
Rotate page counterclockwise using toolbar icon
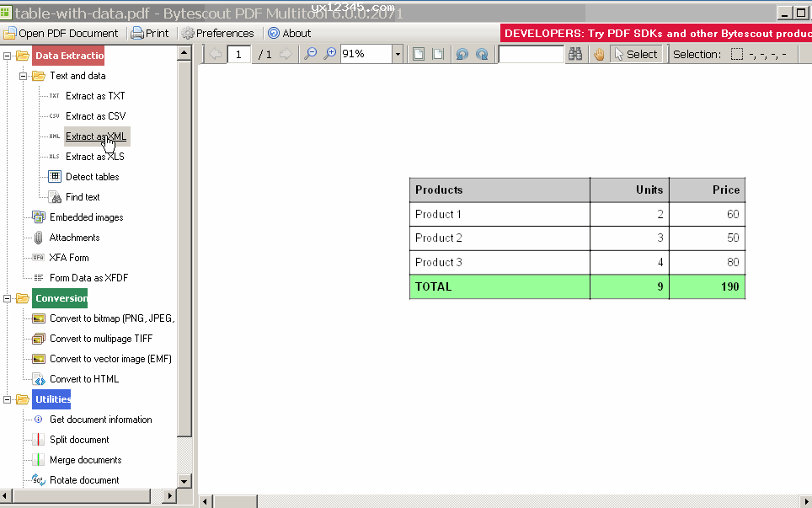(462, 54)
